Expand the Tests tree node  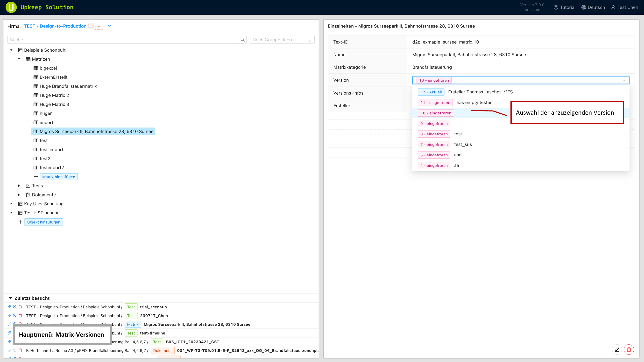(19, 186)
